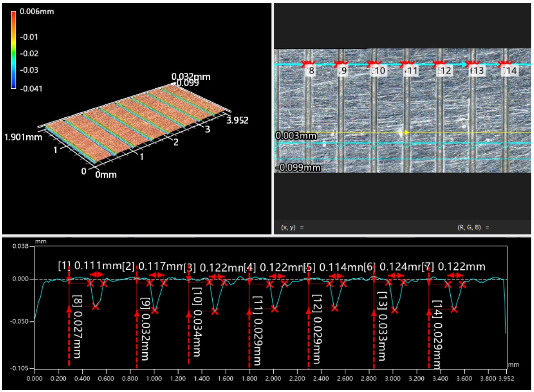Click red X at bottom of last groove
The height and width of the screenshot is (392, 534).
click(x=454, y=309)
